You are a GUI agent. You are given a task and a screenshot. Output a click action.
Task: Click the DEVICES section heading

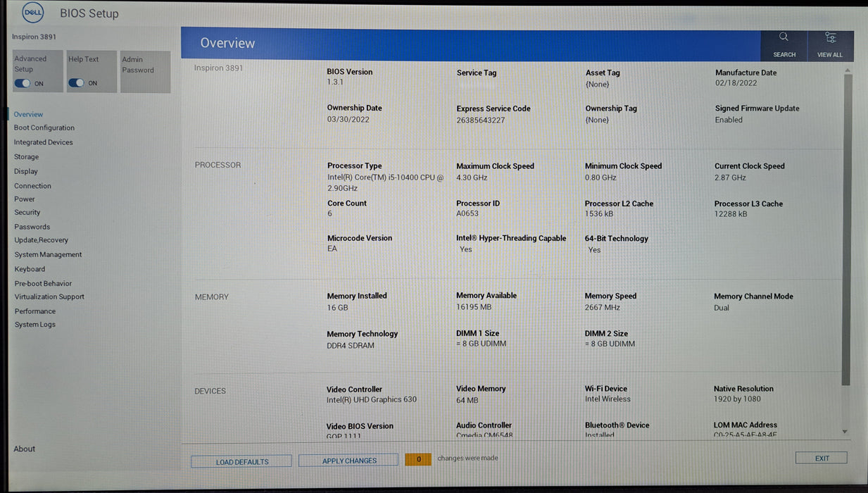210,391
